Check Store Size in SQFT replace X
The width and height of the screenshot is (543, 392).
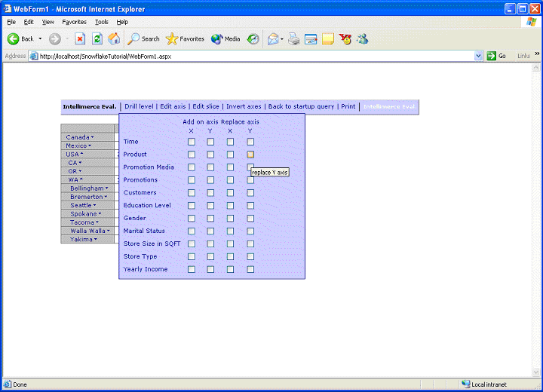(230, 243)
